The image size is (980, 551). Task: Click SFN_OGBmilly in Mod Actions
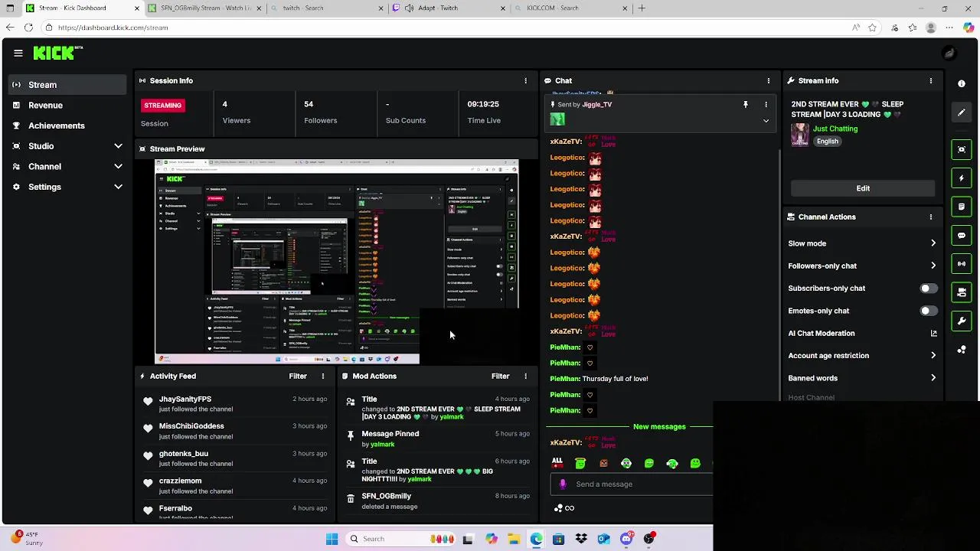click(386, 496)
